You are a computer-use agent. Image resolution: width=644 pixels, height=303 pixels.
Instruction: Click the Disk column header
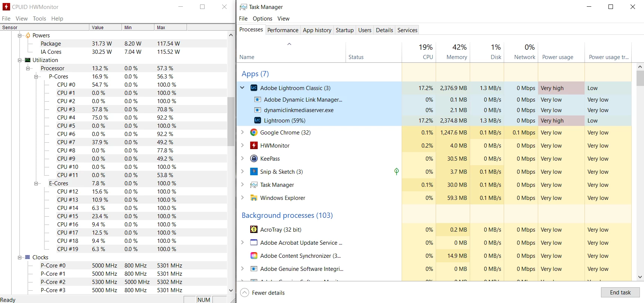tap(487, 52)
